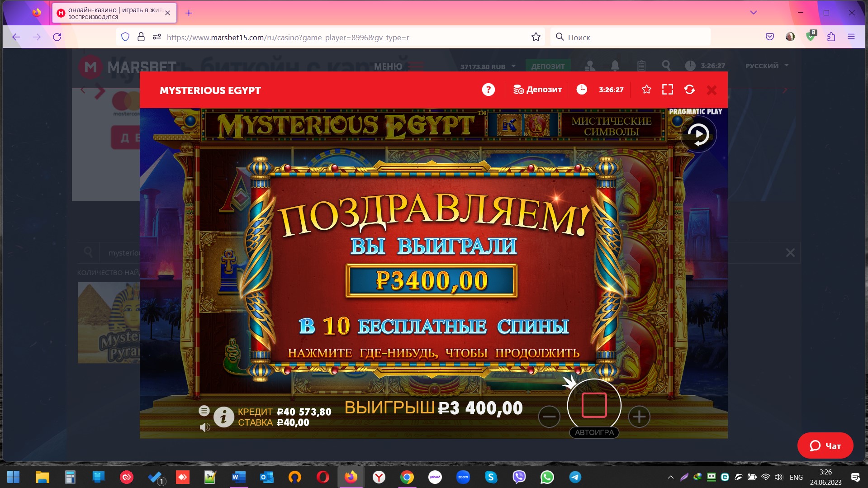Open File Explorer from the taskbar
This screenshot has height=488, width=868.
pyautogui.click(x=42, y=477)
